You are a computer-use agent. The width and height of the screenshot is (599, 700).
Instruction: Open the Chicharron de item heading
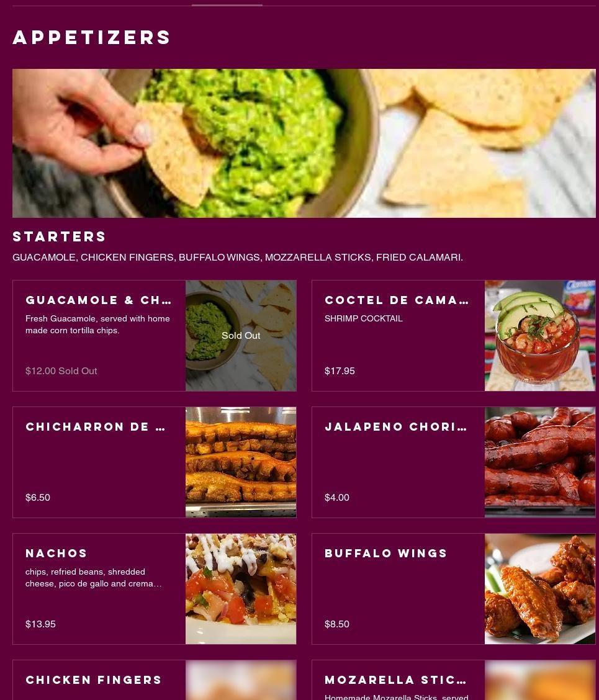(96, 427)
